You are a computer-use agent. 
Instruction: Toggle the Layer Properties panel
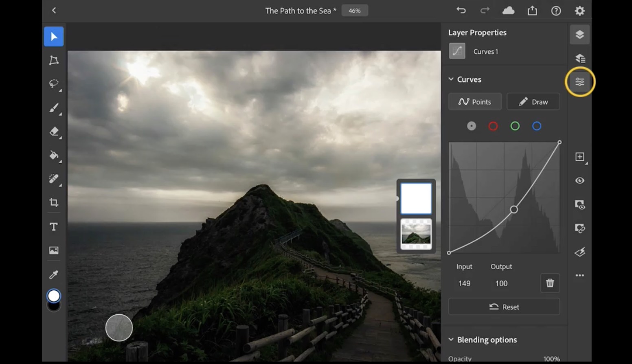[580, 82]
